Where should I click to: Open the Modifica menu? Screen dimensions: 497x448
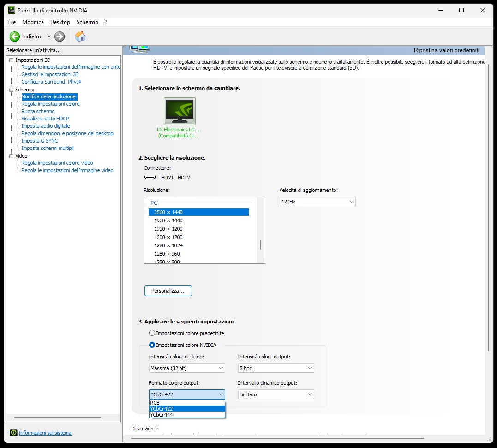[33, 22]
